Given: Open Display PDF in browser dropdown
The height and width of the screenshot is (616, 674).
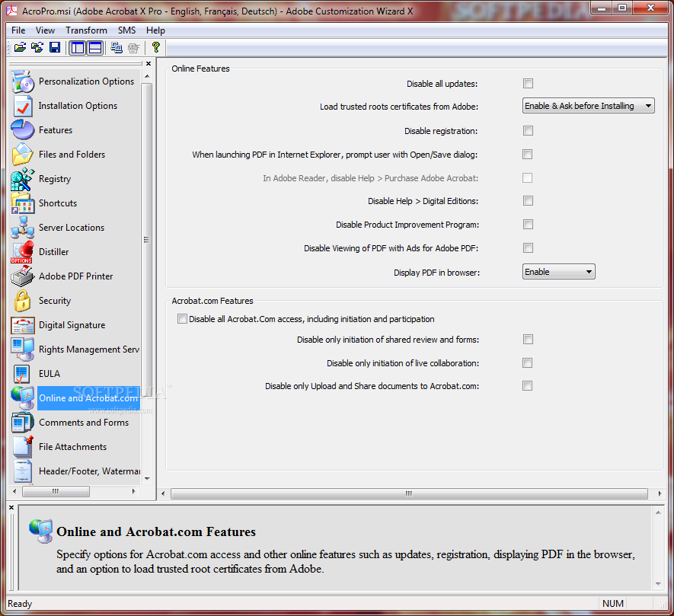Looking at the screenshot, I should tap(558, 272).
